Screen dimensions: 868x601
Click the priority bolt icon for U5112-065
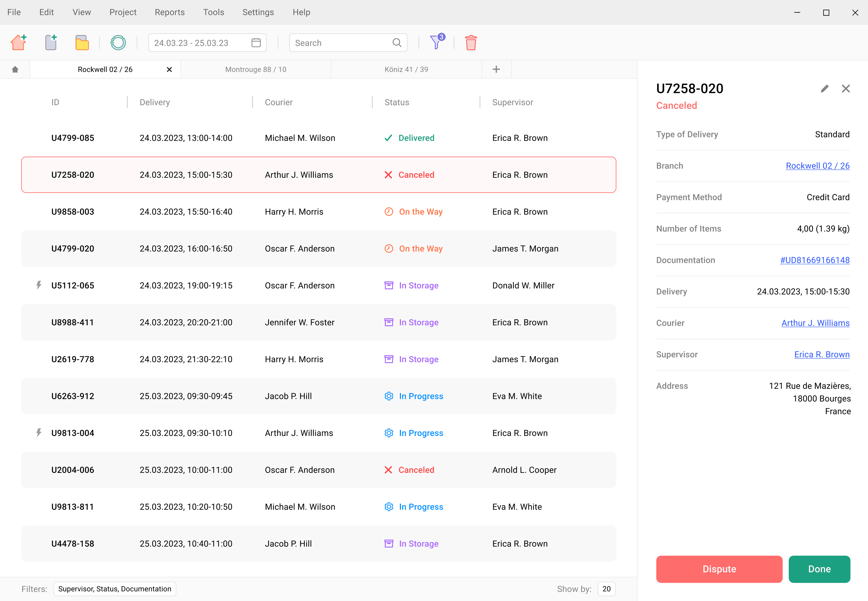(x=38, y=285)
